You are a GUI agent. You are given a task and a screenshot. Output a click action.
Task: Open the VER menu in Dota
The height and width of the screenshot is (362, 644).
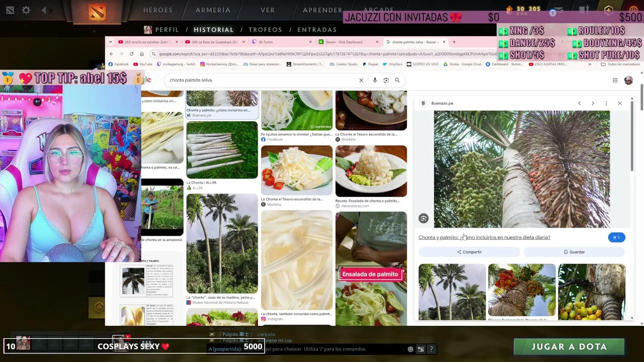268,10
